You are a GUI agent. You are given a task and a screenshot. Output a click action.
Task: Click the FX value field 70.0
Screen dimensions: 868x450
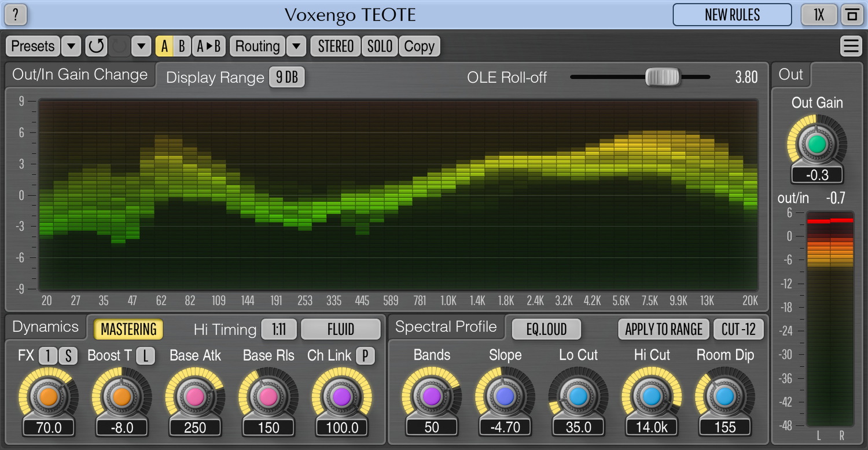(x=48, y=428)
